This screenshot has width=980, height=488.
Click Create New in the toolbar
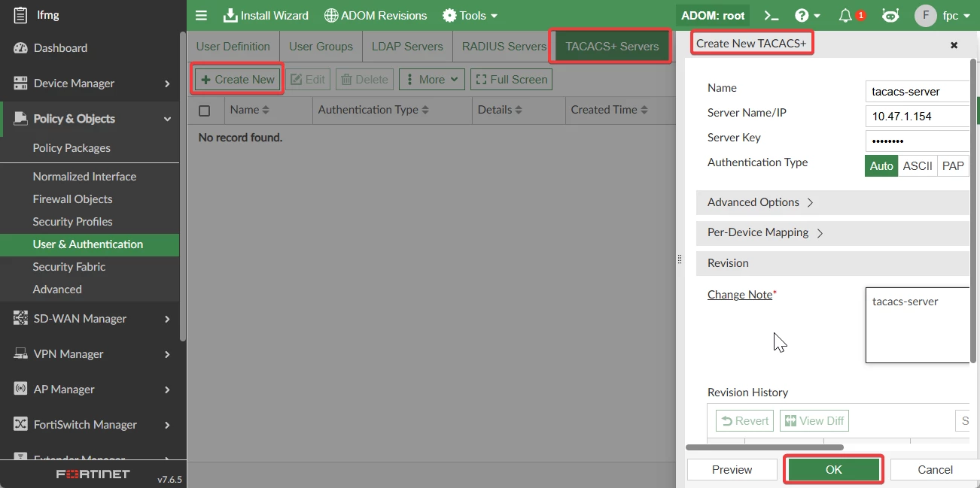(238, 79)
